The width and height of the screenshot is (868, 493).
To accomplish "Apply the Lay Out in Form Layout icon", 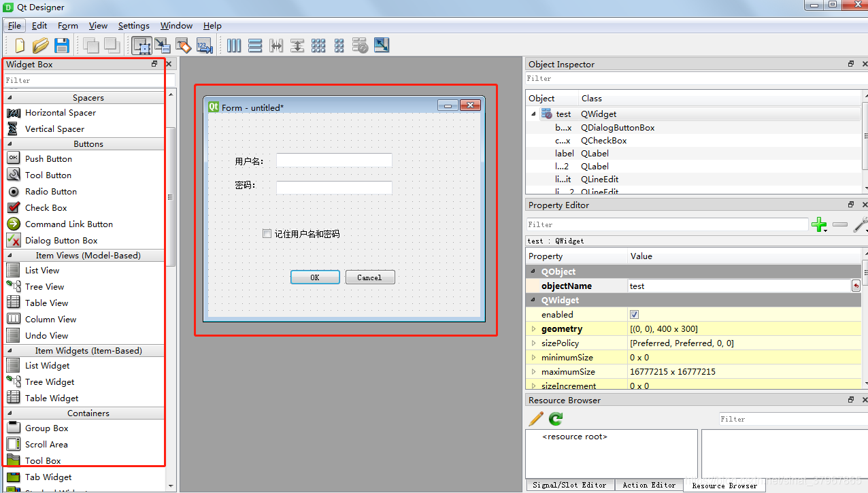I will click(339, 46).
